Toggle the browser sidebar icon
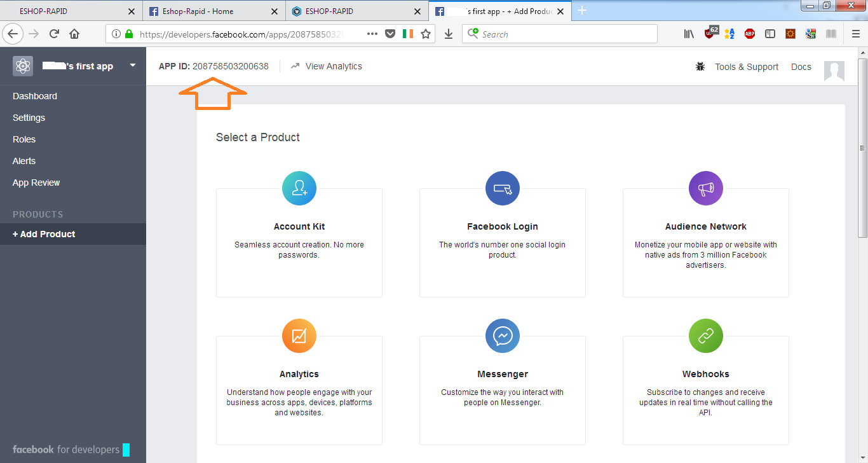Screen dimensions: 868x463 770,34
